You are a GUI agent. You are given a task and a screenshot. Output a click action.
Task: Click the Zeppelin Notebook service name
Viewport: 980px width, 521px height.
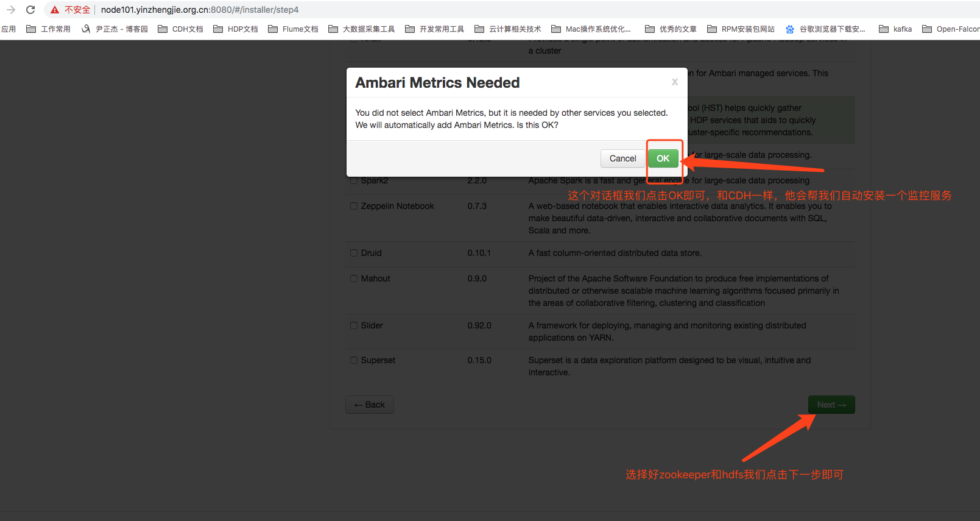[397, 206]
